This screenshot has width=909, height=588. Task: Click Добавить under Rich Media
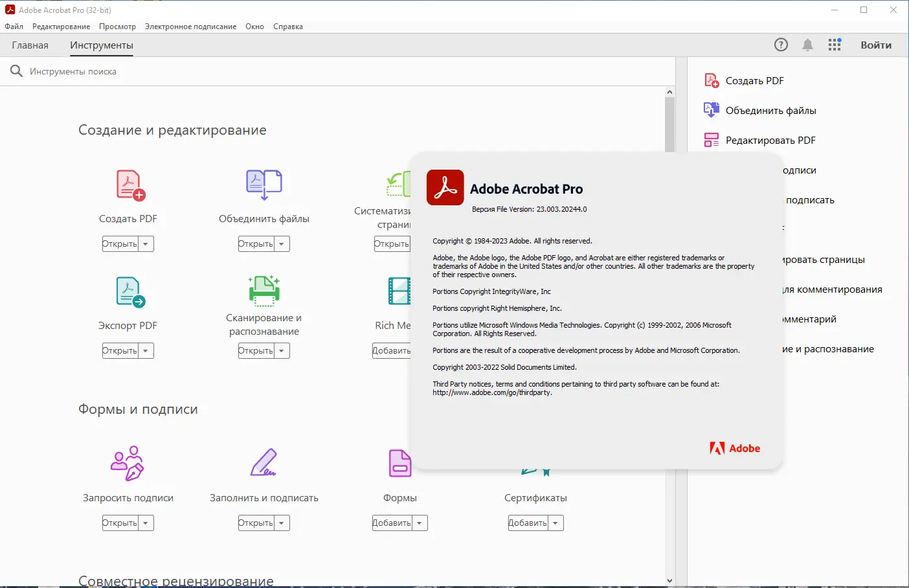392,351
